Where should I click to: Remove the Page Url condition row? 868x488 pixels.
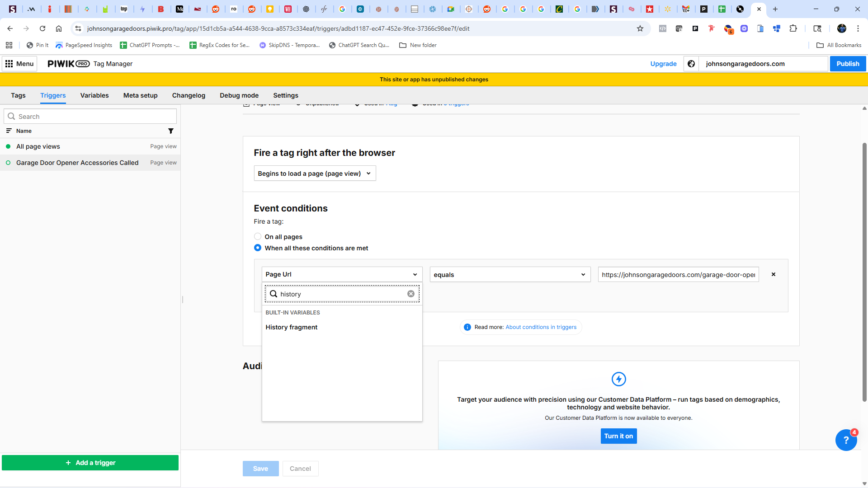point(774,274)
